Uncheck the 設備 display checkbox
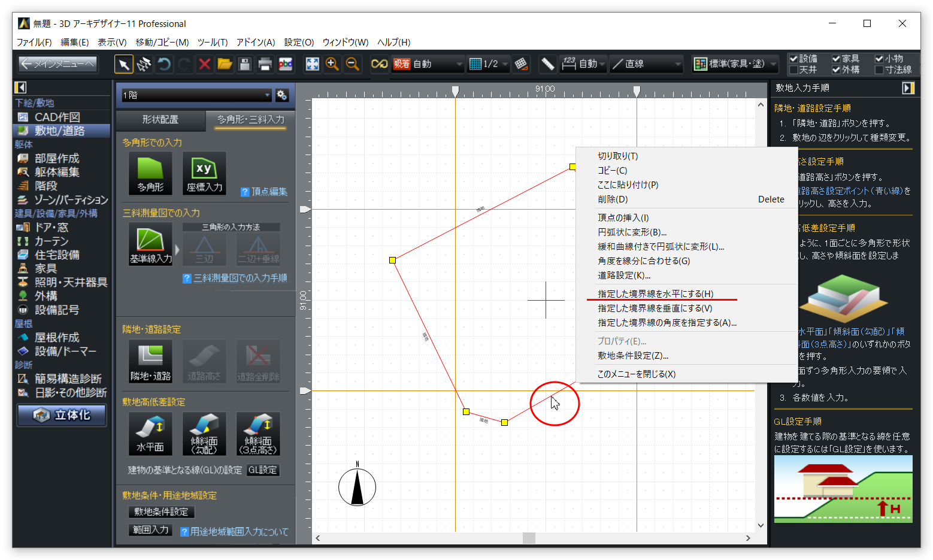This screenshot has width=933, height=560. pyautogui.click(x=793, y=59)
